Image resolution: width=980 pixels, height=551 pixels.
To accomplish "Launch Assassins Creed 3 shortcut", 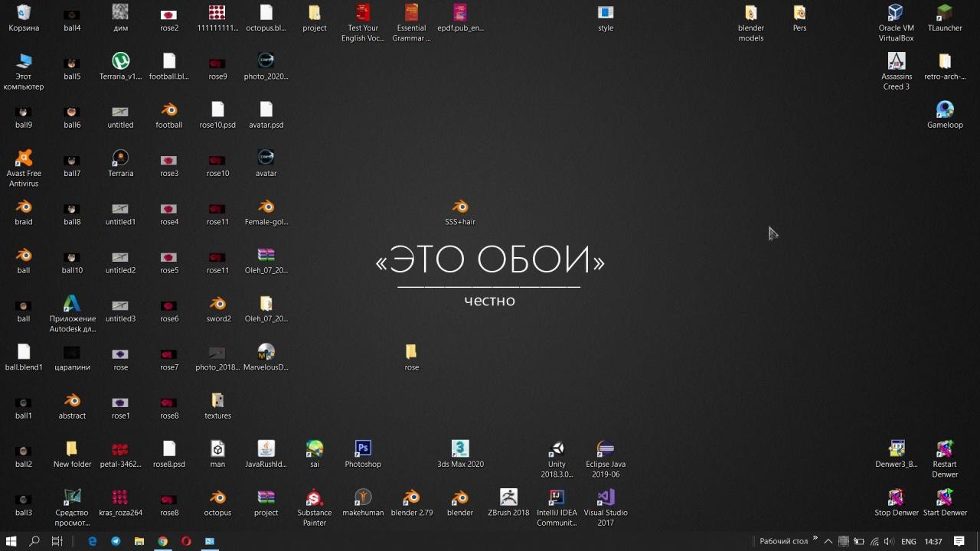I will 897,72.
